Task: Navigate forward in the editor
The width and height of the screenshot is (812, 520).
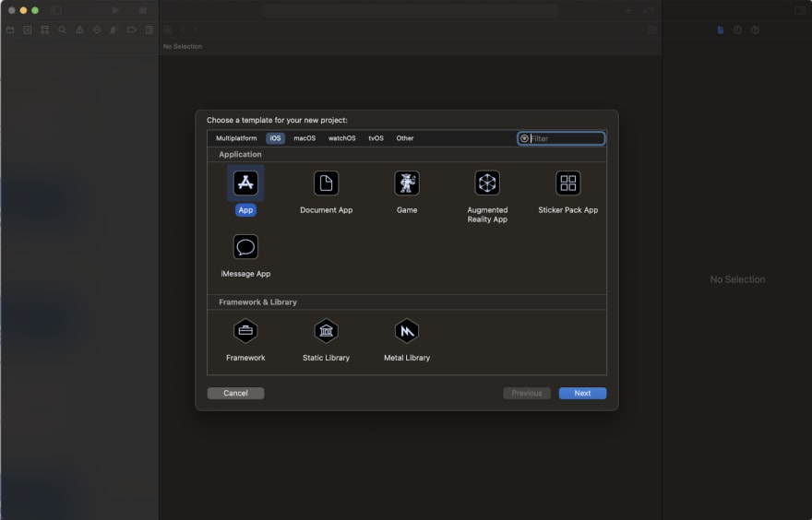Action: (196, 30)
